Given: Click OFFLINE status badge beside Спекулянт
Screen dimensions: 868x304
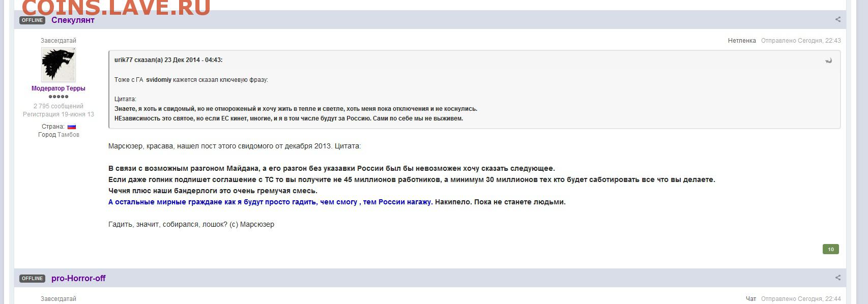Looking at the screenshot, I should pyautogui.click(x=33, y=20).
